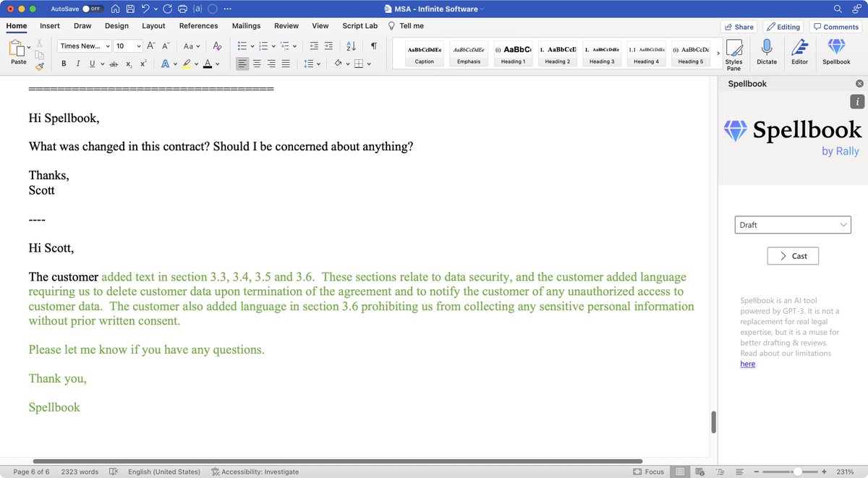Click the Editing mode button
868x478 pixels.
pyautogui.click(x=783, y=27)
